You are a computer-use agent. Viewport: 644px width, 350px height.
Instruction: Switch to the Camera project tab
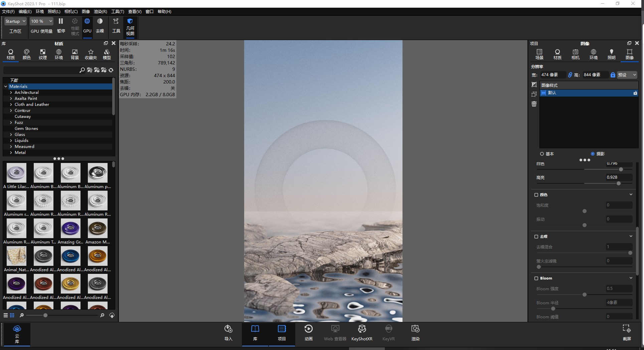coord(576,54)
